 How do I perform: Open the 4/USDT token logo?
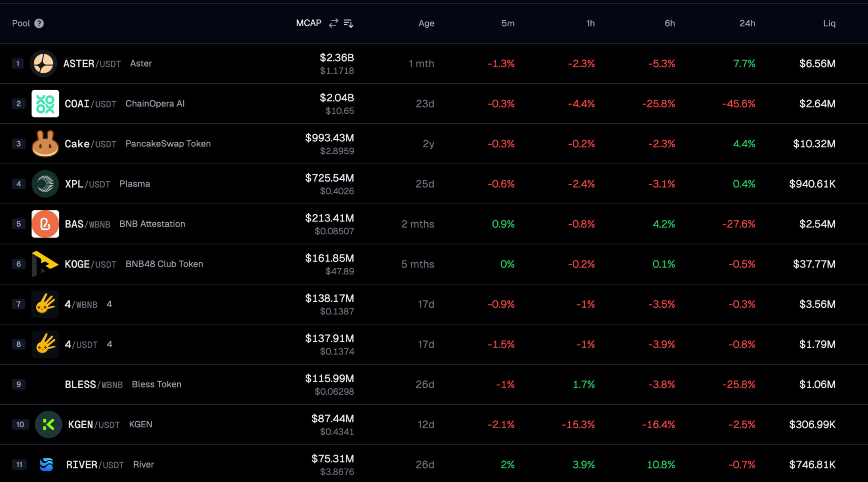pyautogui.click(x=45, y=344)
